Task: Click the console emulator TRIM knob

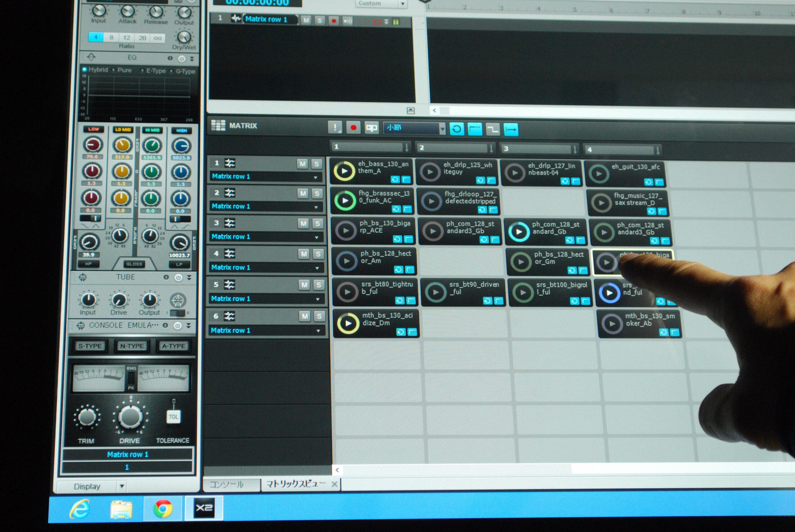Action: tap(87, 416)
